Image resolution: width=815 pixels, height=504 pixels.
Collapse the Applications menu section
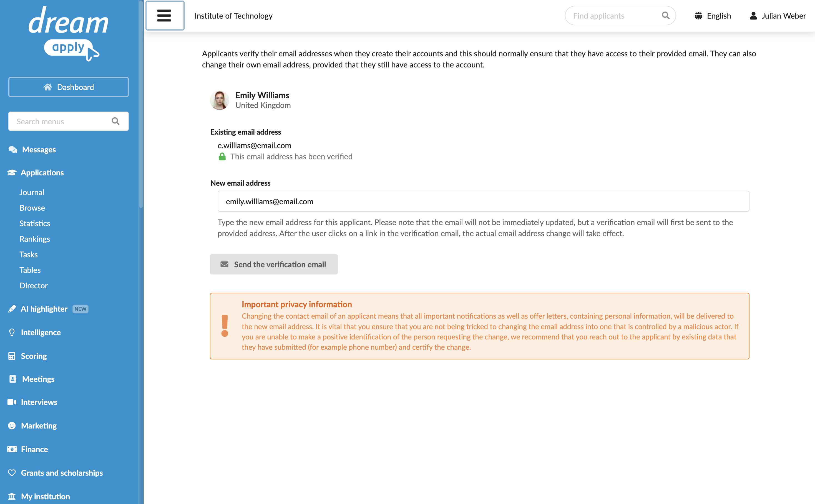coord(42,172)
